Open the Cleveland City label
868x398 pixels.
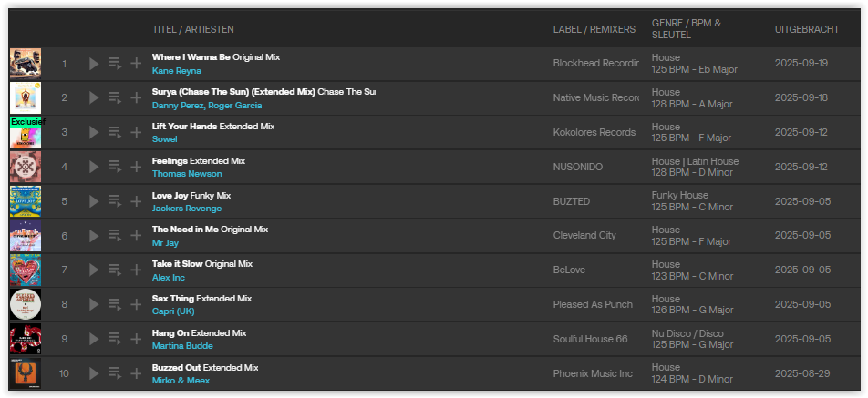(584, 236)
